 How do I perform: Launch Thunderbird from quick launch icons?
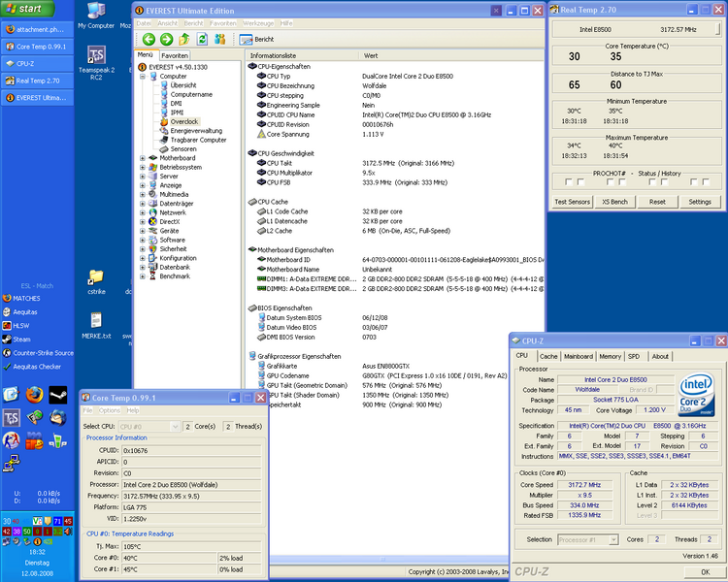pyautogui.click(x=57, y=418)
